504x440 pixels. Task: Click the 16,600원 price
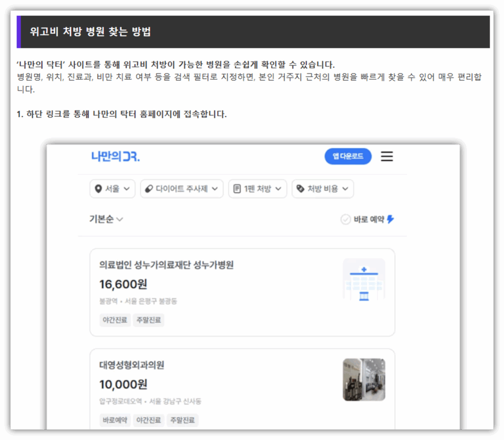coord(123,284)
